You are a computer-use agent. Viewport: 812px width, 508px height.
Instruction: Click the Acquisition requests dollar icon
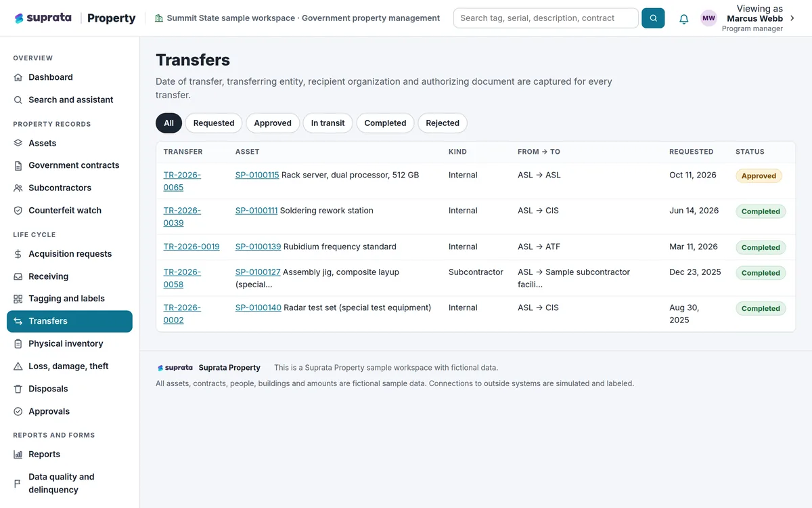click(18, 254)
